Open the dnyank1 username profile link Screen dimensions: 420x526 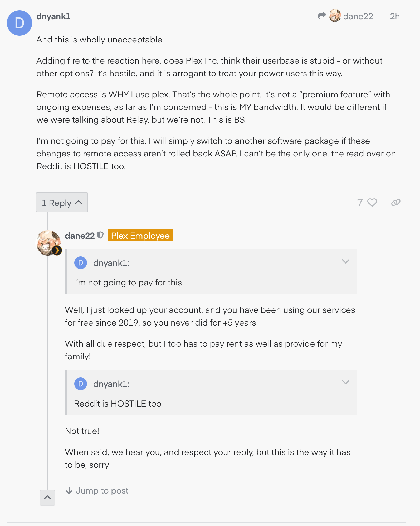click(53, 16)
